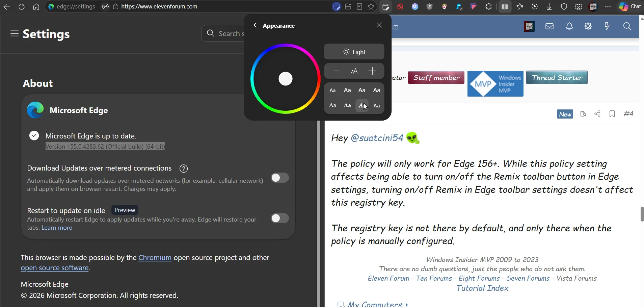Viewport: 644px width, 307px height.
Task: Open the Tutorial Index link
Action: (482, 288)
